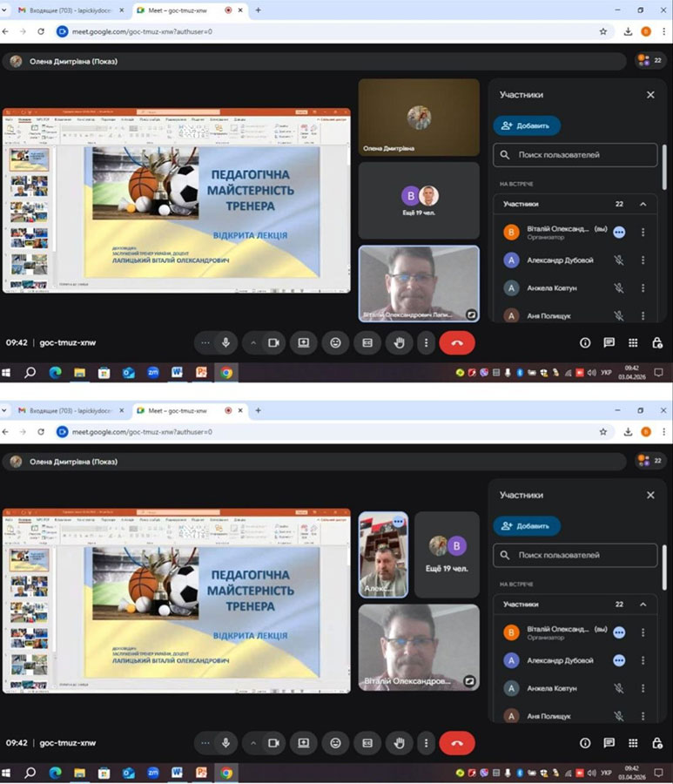The height and width of the screenshot is (784, 673).
Task: Toggle captions button in the bottom screenshot
Action: [x=367, y=744]
